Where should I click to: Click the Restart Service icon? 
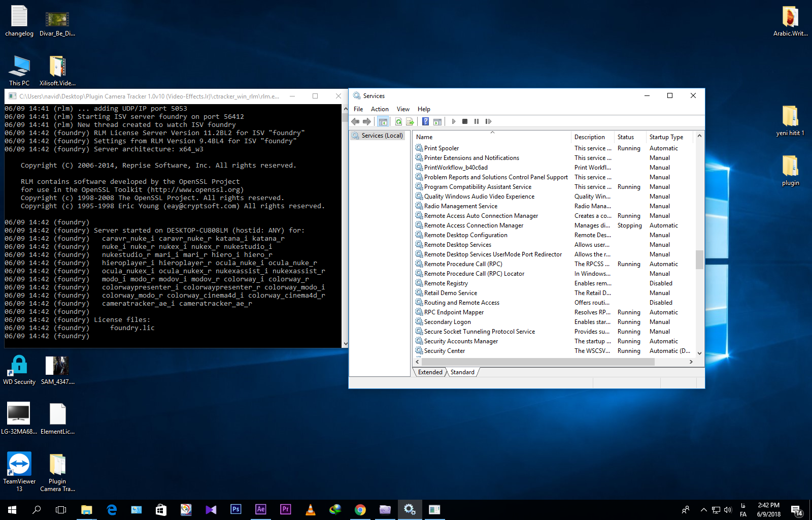click(x=488, y=121)
